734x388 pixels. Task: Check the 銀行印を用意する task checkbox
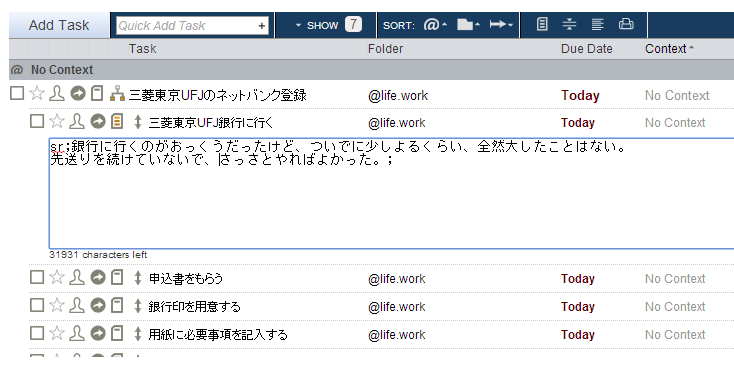pyautogui.click(x=37, y=305)
